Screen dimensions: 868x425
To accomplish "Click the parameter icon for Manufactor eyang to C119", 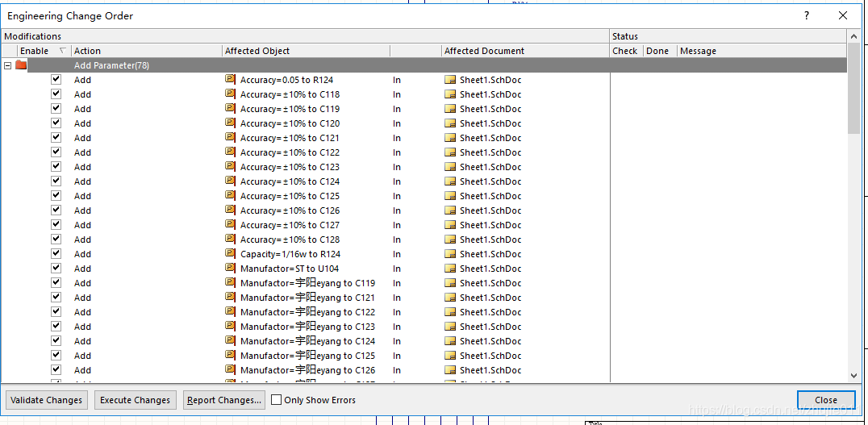I will coord(230,283).
